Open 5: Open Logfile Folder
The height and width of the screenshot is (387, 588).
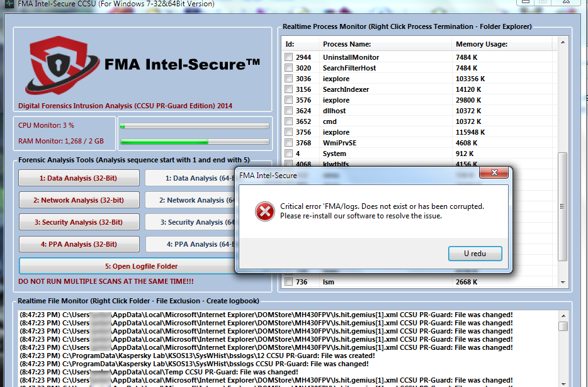[x=127, y=266]
